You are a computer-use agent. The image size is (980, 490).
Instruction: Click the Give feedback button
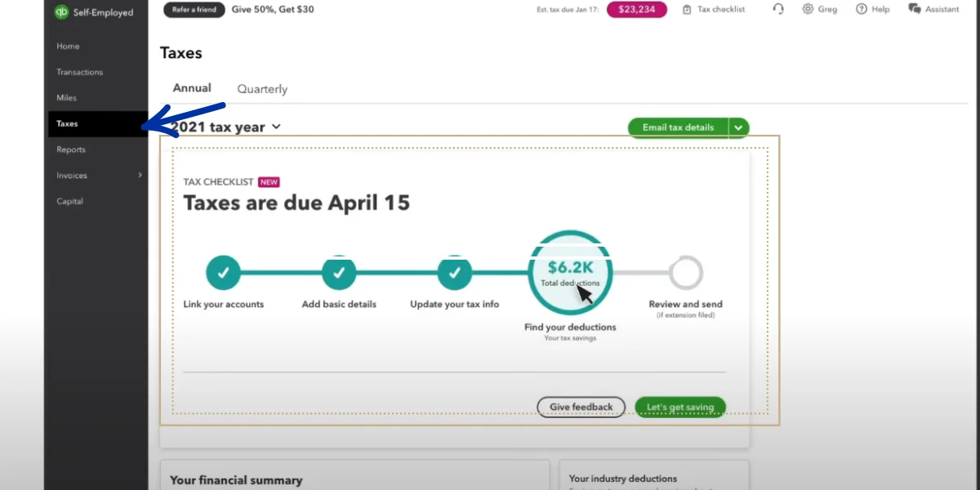[581, 407]
